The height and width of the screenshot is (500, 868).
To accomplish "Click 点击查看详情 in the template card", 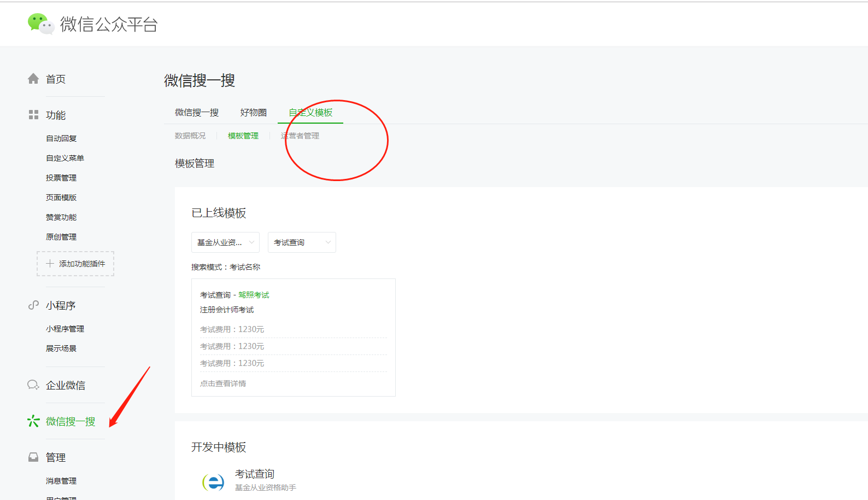I will click(223, 383).
